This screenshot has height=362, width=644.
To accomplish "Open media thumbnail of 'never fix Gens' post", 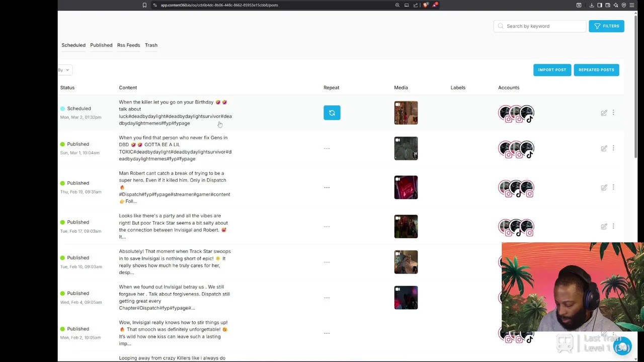I will pyautogui.click(x=406, y=148).
